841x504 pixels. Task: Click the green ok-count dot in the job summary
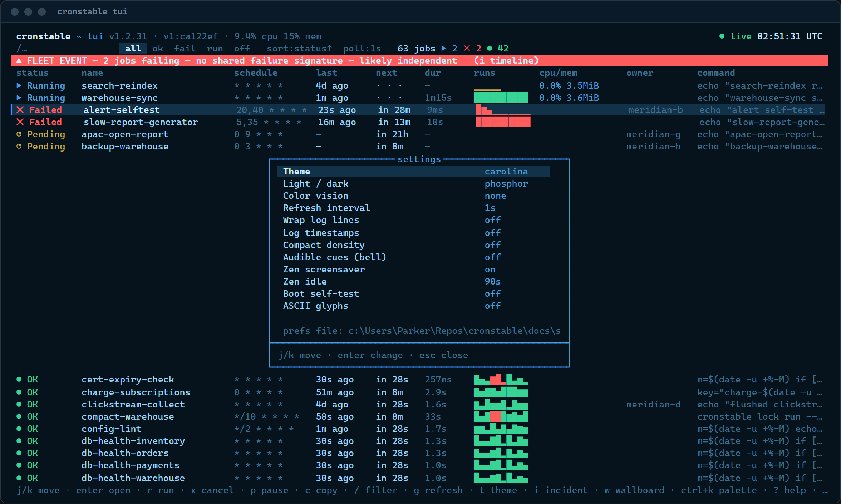pos(490,48)
